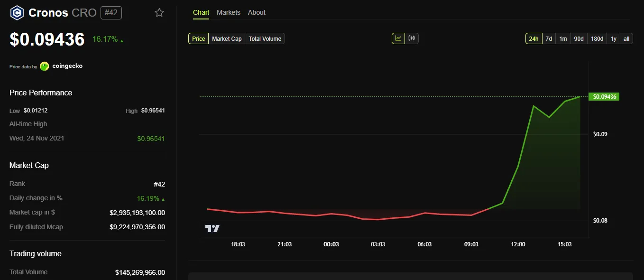The width and height of the screenshot is (644, 280).
Task: Open the Markets tab
Action: (x=229, y=12)
